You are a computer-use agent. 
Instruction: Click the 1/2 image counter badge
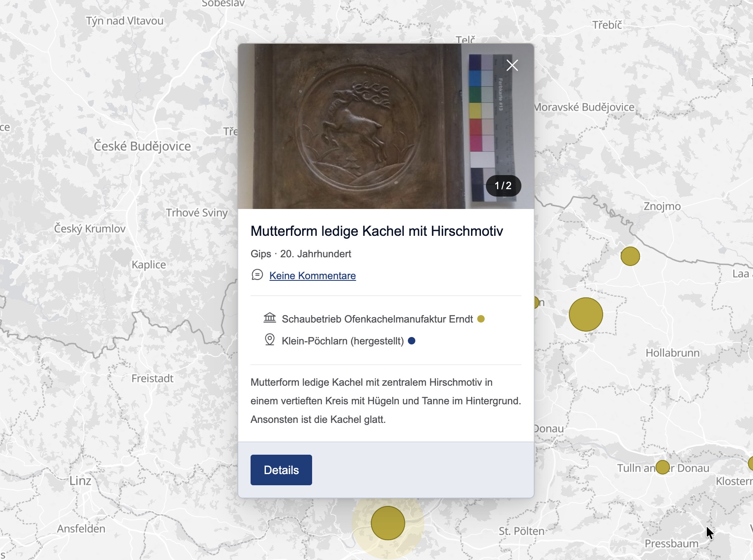pos(503,186)
